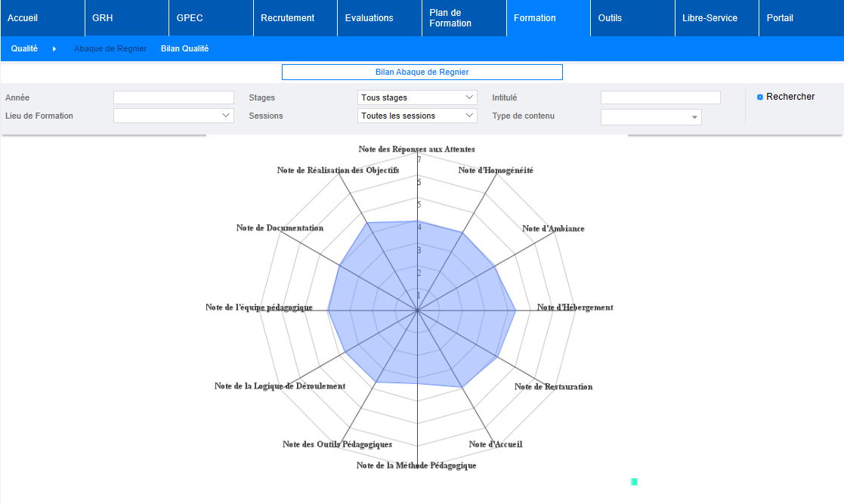Expand the Lieu de Formation dropdown
The width and height of the screenshot is (844, 504).
click(173, 116)
